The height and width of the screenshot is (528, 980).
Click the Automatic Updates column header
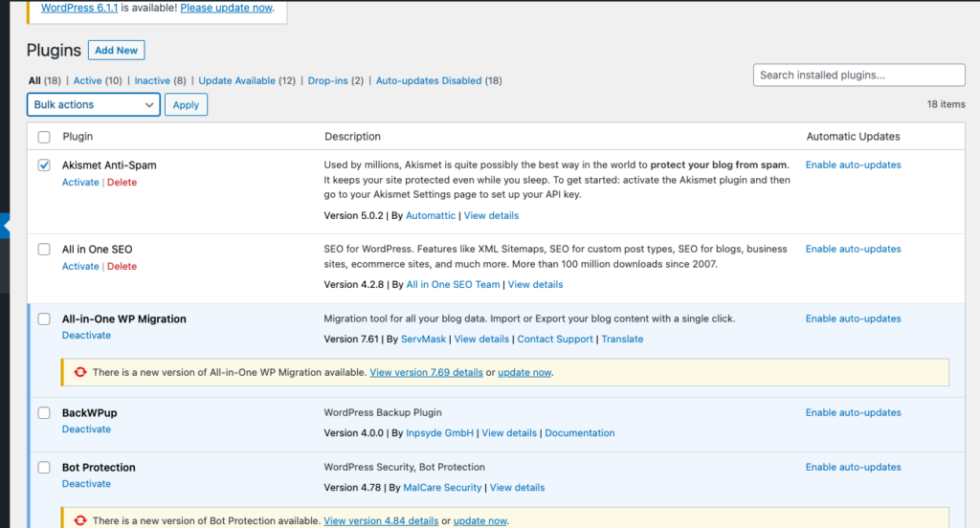[853, 136]
